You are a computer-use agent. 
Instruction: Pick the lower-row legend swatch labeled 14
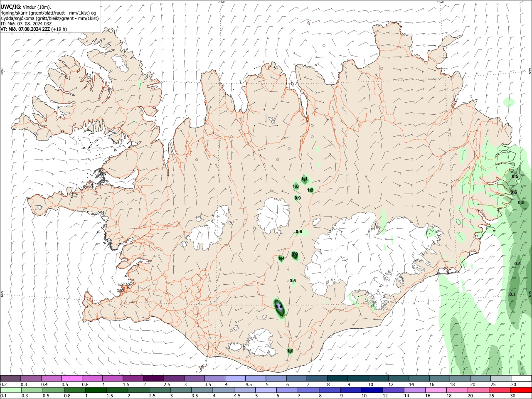[x=414, y=390]
